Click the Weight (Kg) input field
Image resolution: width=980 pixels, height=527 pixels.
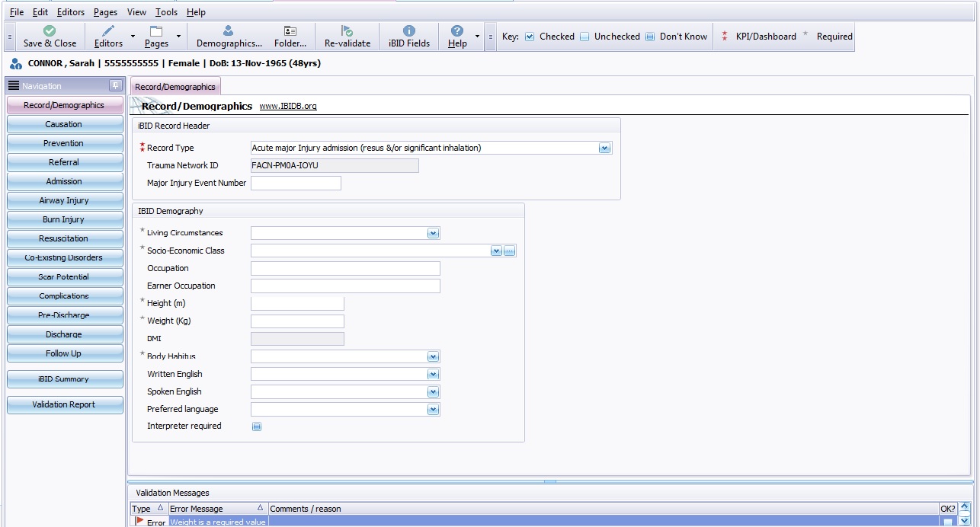(297, 321)
